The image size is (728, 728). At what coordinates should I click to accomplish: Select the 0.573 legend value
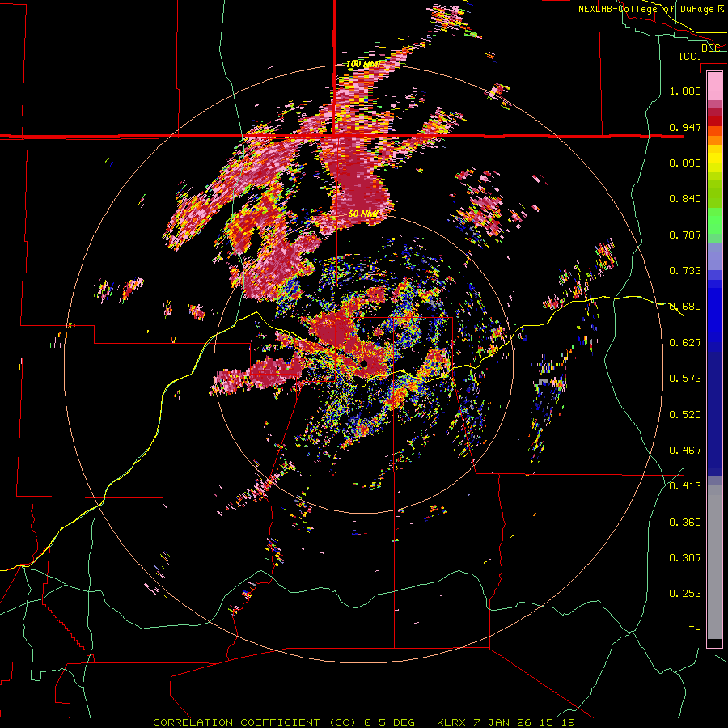(685, 379)
